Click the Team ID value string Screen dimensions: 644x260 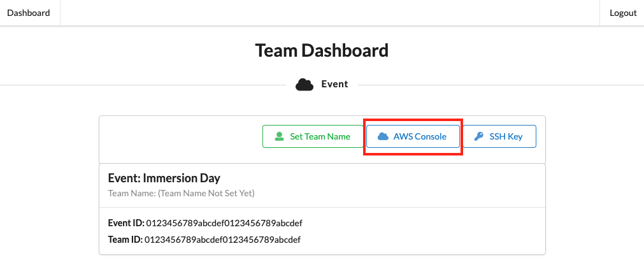point(222,240)
